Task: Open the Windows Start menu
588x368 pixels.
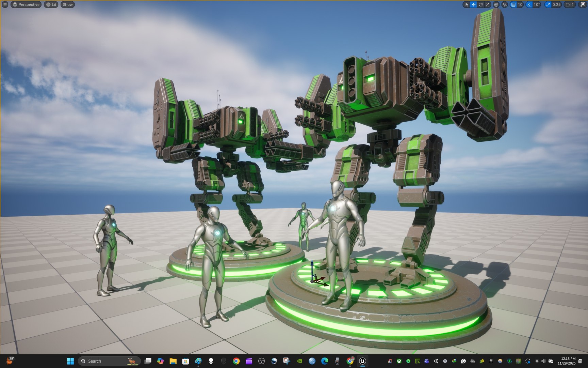Action: pos(70,361)
